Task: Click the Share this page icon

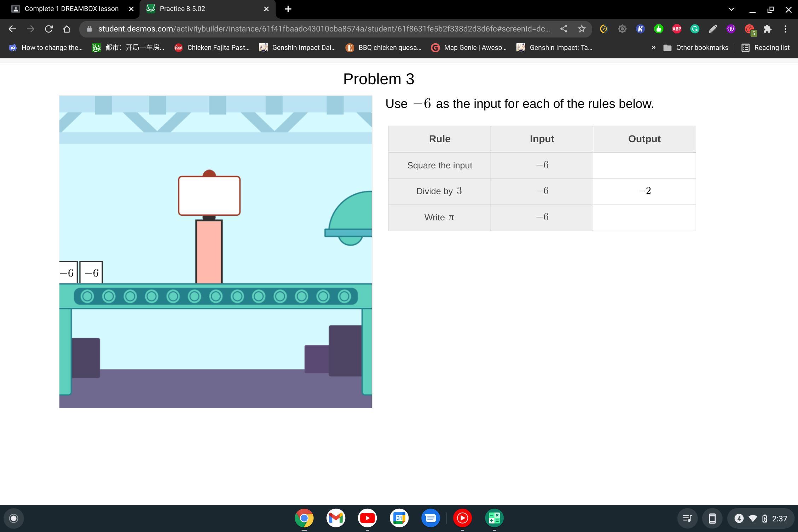Action: pos(564,29)
